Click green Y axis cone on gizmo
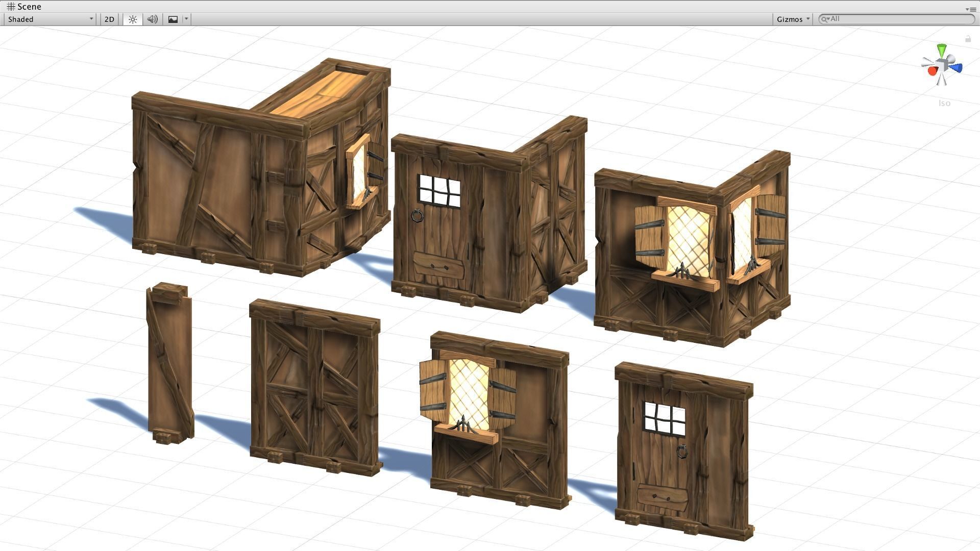Viewport: 980px width, 551px height. coord(942,49)
